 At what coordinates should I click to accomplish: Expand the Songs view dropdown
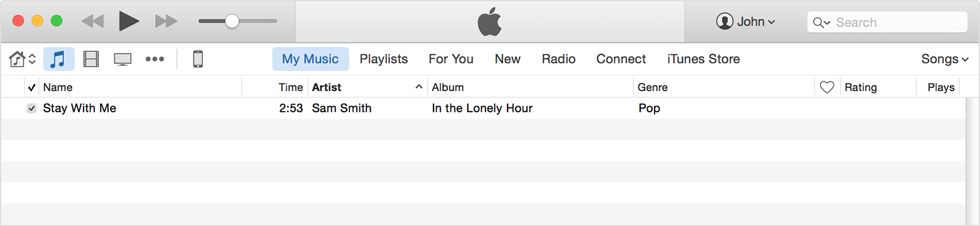945,59
